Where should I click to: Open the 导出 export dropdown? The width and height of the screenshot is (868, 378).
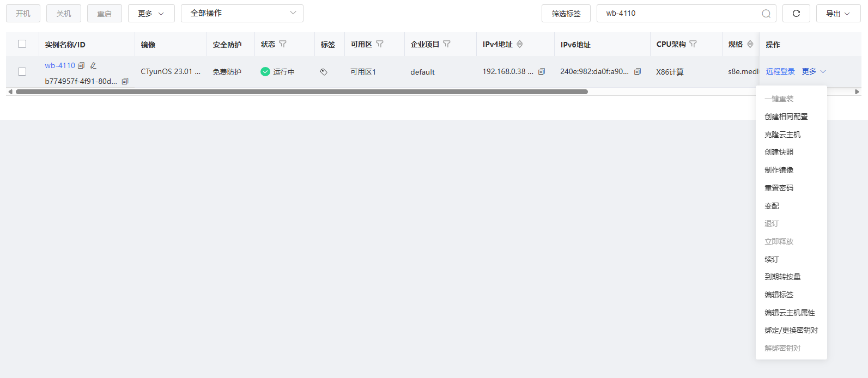[x=838, y=14]
